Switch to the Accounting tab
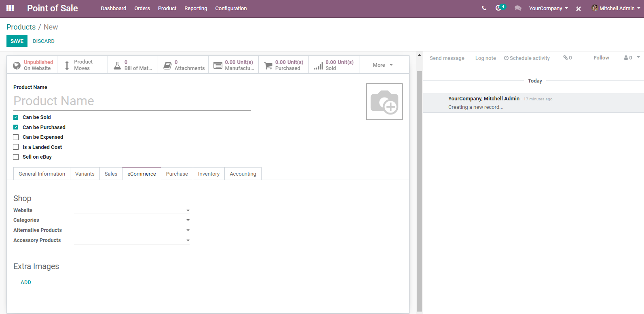Screen dimensions: 644x314 pyautogui.click(x=243, y=174)
